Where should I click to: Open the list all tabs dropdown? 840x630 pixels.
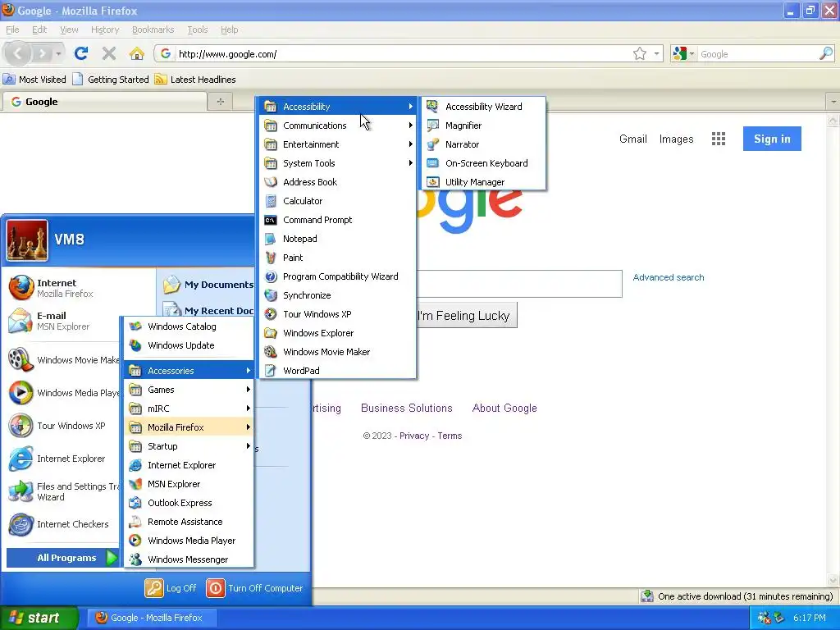click(833, 101)
